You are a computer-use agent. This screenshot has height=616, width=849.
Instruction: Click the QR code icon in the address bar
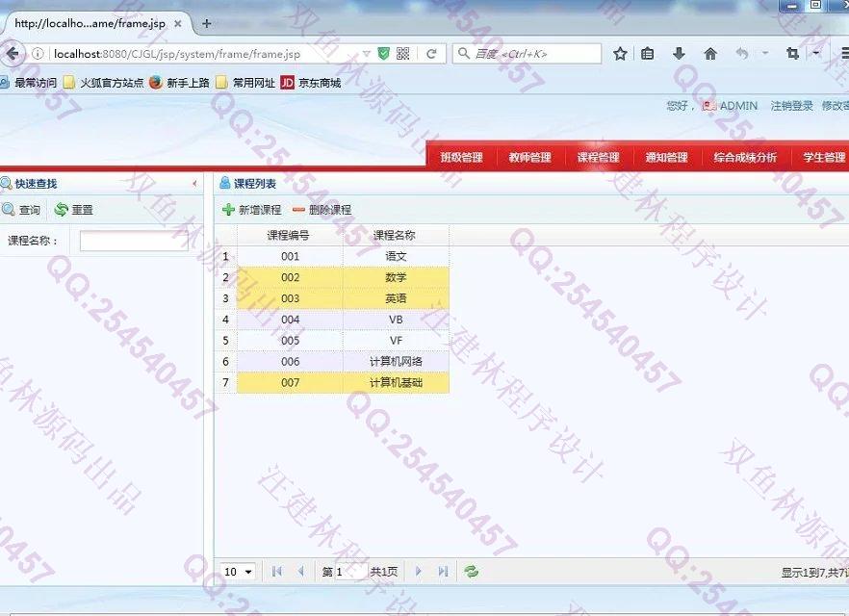tap(402, 53)
